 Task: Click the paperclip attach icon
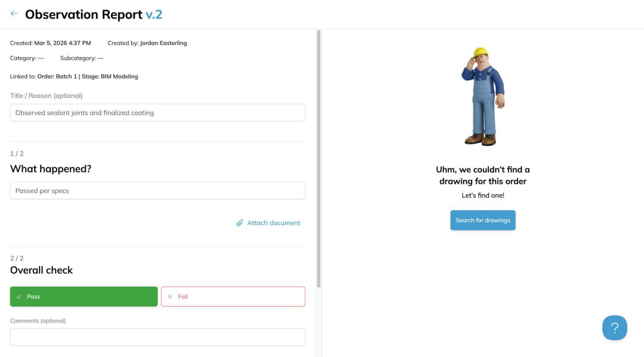tap(240, 223)
